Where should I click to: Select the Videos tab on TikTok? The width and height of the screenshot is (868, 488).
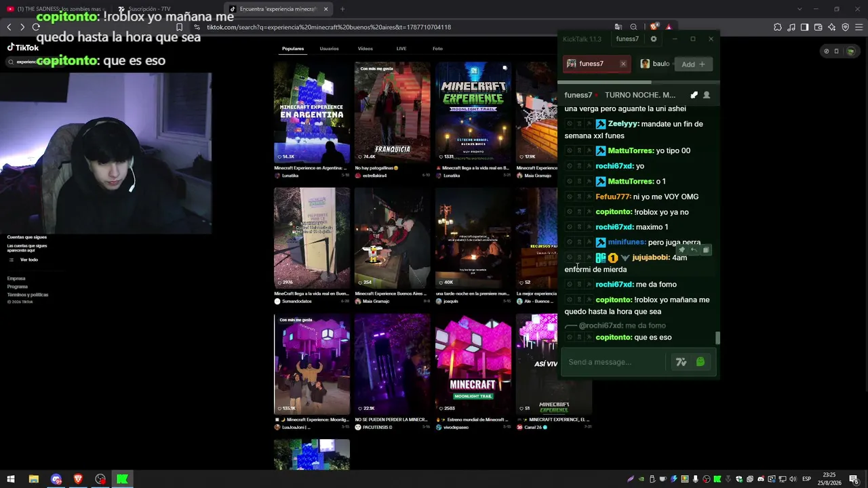pyautogui.click(x=366, y=49)
